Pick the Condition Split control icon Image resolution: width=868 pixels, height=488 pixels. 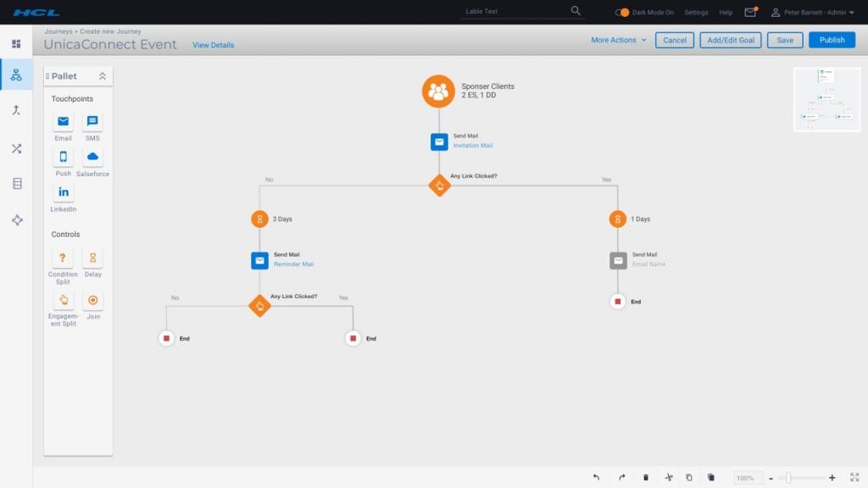[63, 258]
